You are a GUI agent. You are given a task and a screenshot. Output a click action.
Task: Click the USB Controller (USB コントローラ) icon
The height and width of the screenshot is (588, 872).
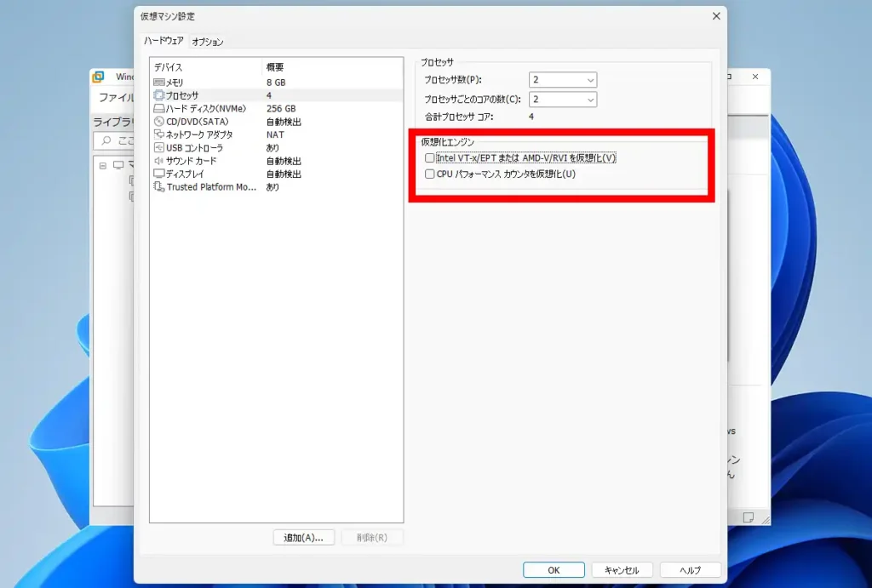coord(159,148)
